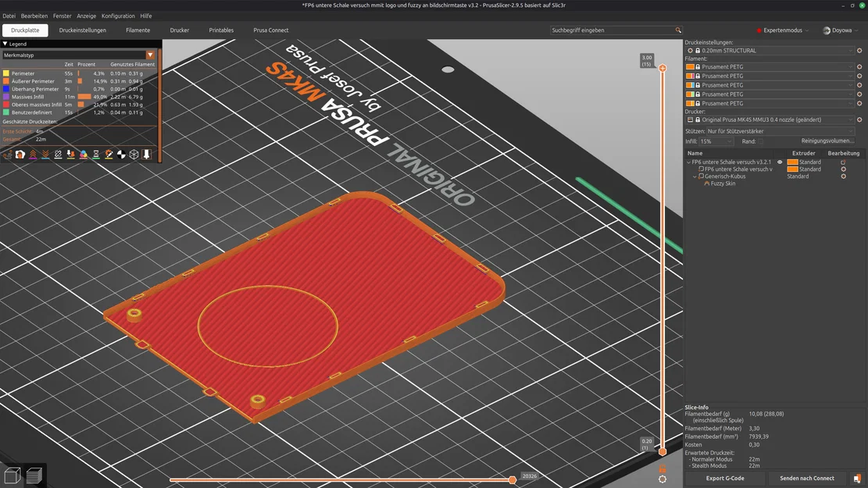868x488 pixels.
Task: Toggle travel moves visibility in legend toolbar
Action: coord(8,155)
